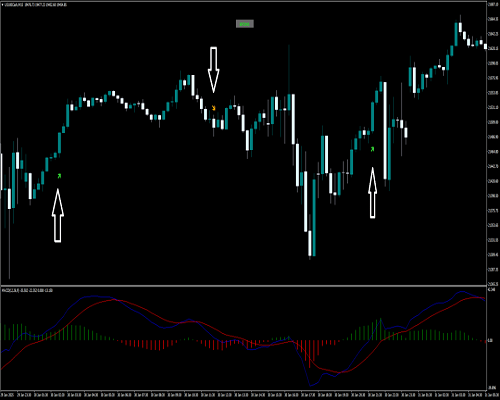Click the small triangle beside chart symbol title
500x400 pixels.
pyautogui.click(x=2, y=5)
